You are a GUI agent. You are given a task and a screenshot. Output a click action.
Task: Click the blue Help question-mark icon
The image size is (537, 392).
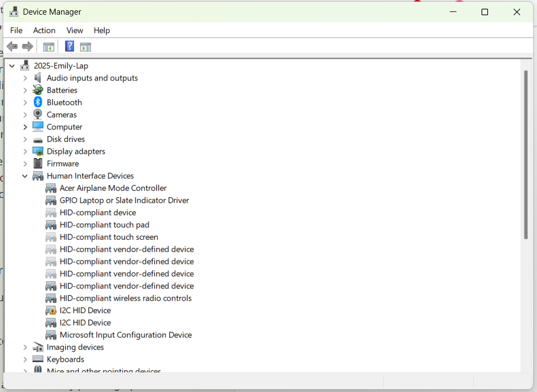[70, 46]
